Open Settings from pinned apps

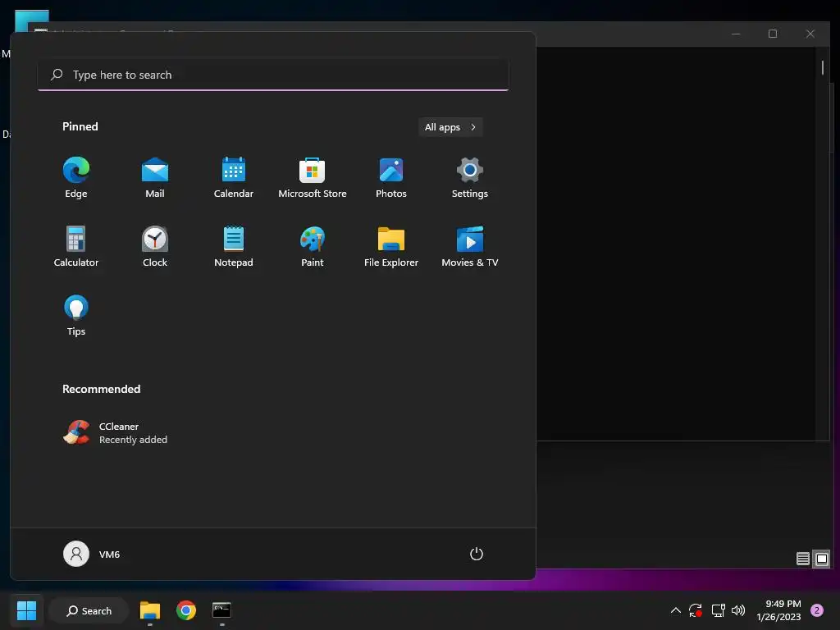coord(470,178)
